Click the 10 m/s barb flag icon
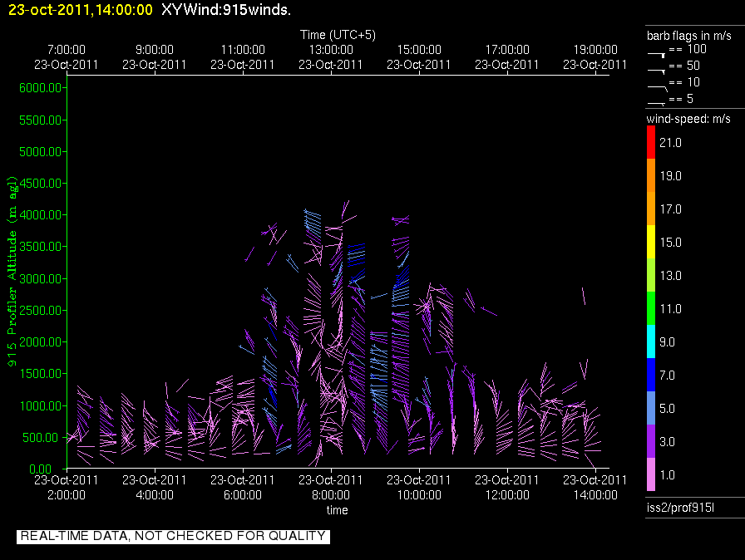This screenshot has height=560, width=745. pyautogui.click(x=658, y=87)
